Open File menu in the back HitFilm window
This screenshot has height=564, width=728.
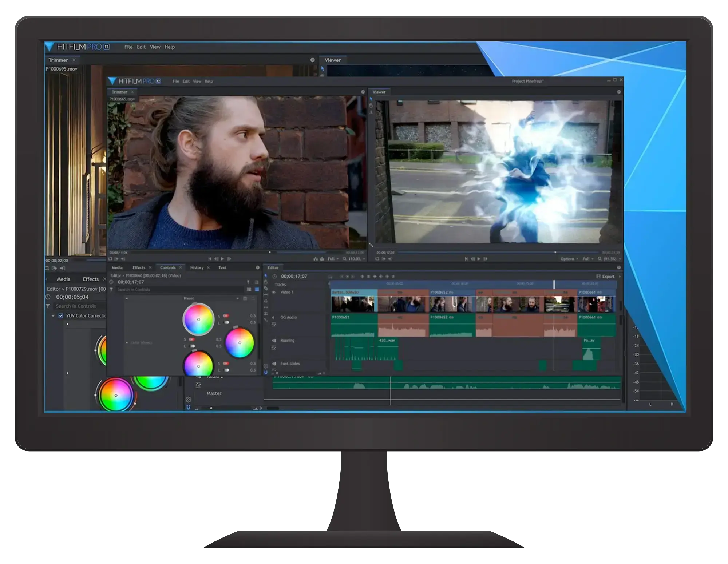click(128, 47)
